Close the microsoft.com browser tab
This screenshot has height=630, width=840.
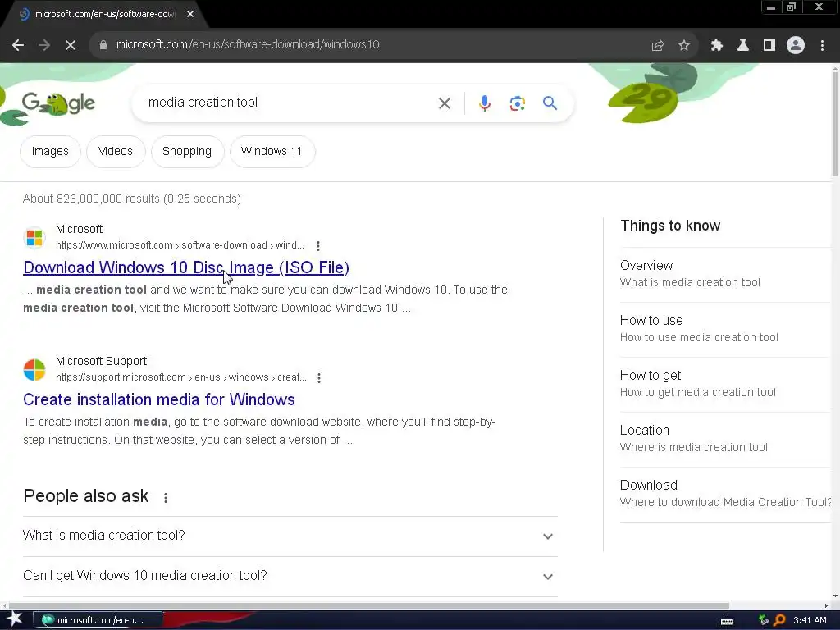[x=190, y=14]
